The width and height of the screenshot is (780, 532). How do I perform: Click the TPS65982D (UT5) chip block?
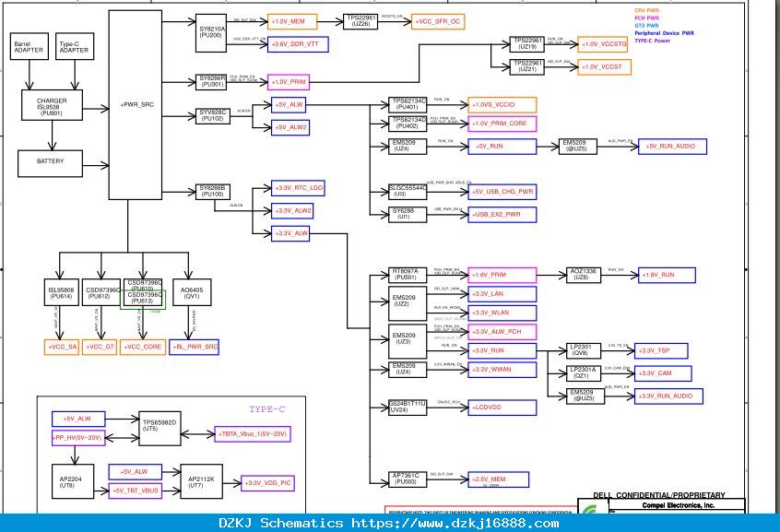coord(160,429)
